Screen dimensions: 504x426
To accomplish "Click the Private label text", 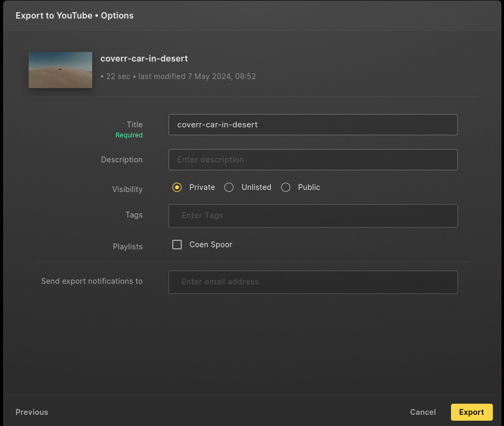I will click(x=202, y=187).
